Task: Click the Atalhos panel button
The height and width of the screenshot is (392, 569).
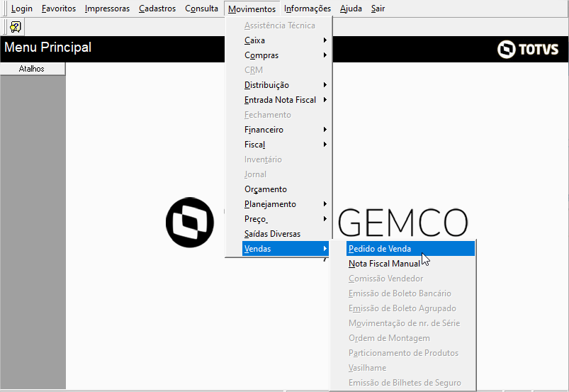Action: coord(33,69)
